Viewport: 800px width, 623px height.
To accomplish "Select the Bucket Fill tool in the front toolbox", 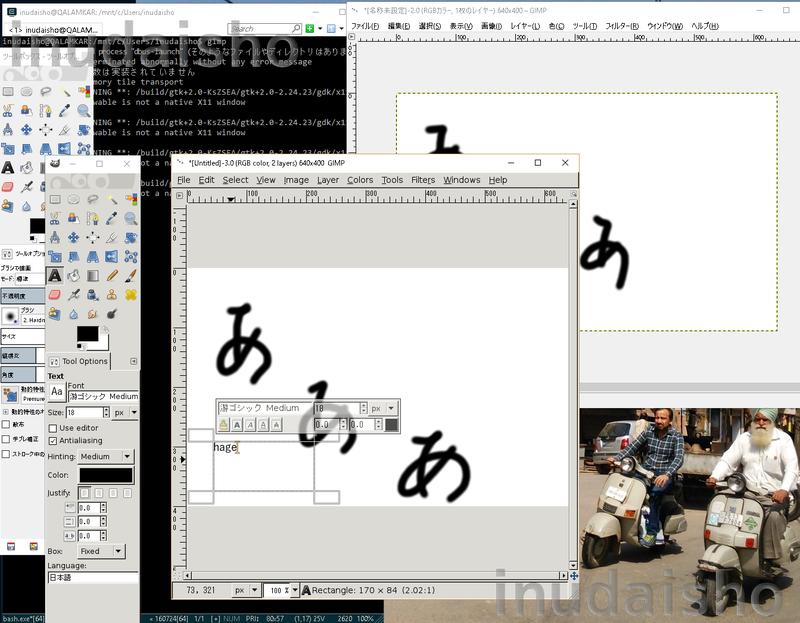I will (74, 276).
